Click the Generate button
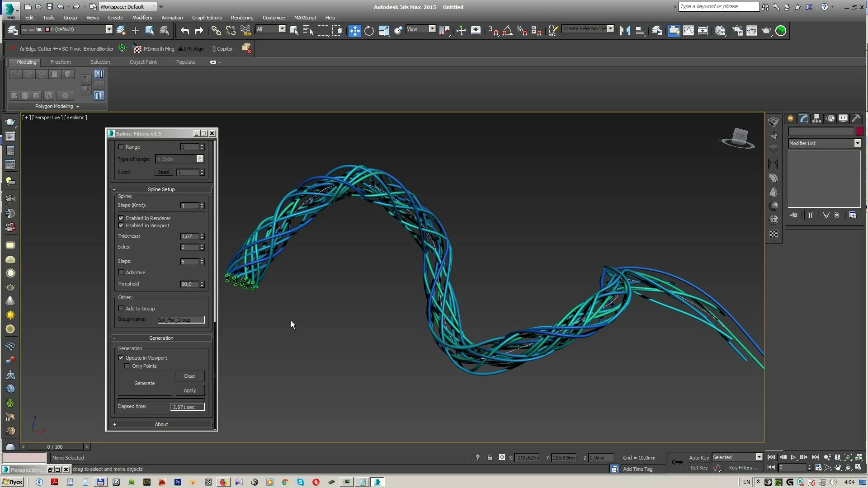The image size is (868, 488). pyautogui.click(x=144, y=383)
